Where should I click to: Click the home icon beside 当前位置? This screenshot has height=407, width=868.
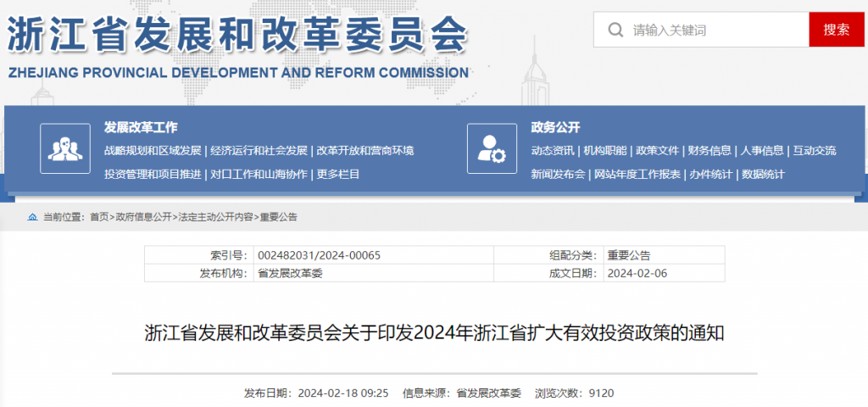tap(33, 217)
